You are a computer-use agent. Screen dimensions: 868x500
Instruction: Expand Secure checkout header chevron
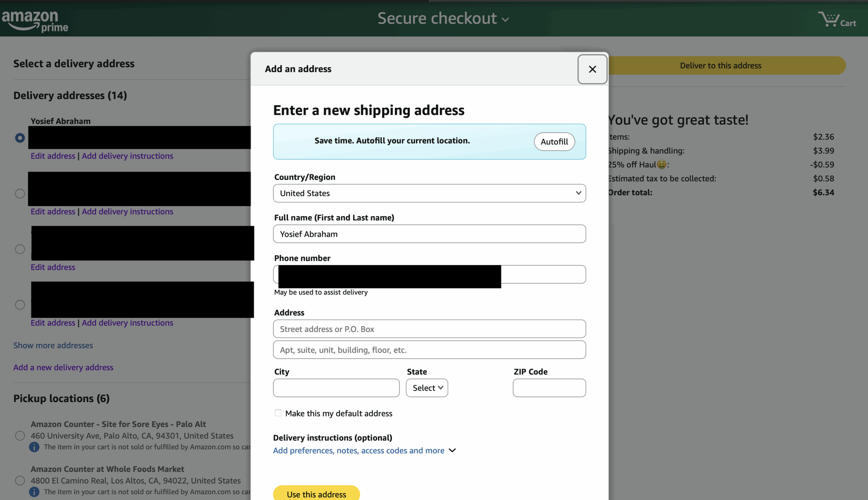505,20
